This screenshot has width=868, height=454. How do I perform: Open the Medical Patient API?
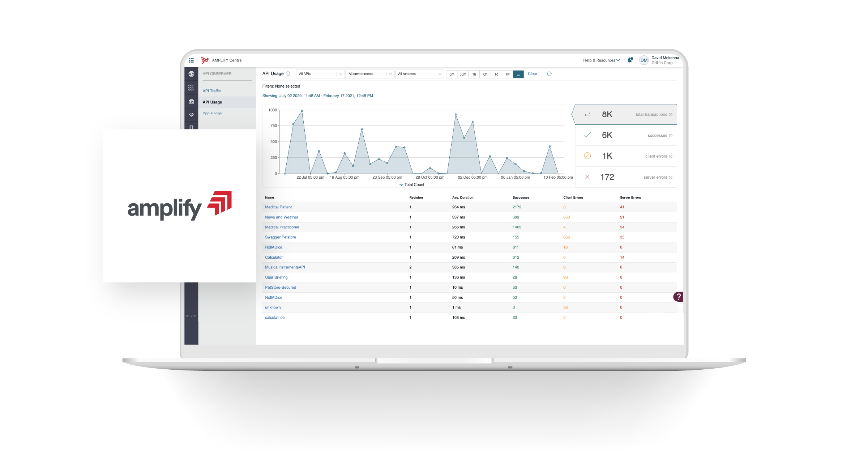[x=278, y=207]
